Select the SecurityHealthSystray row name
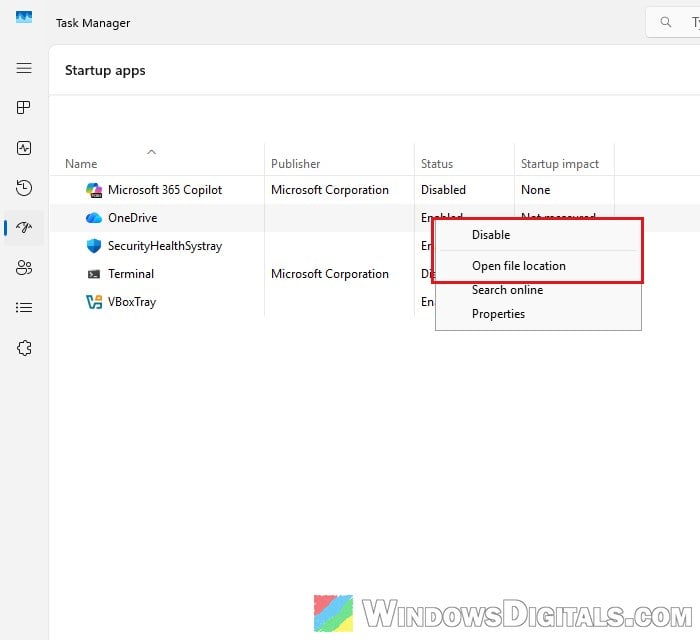The height and width of the screenshot is (640, 700). pyautogui.click(x=165, y=246)
